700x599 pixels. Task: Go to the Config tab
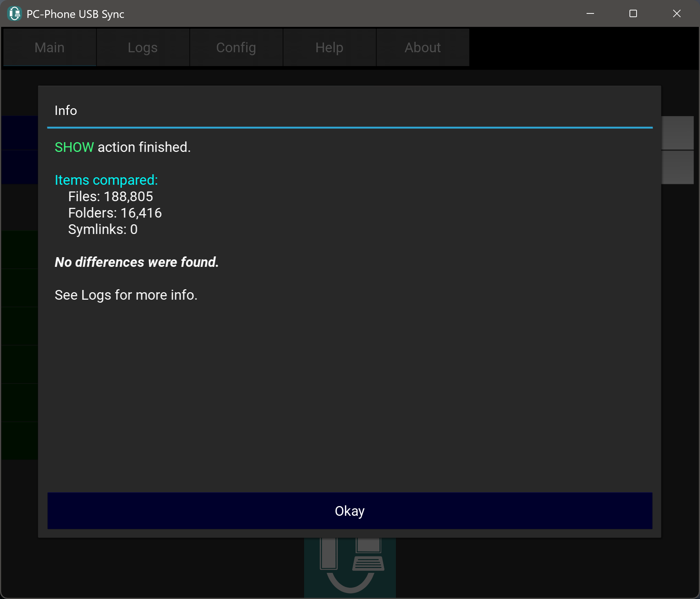pyautogui.click(x=236, y=48)
